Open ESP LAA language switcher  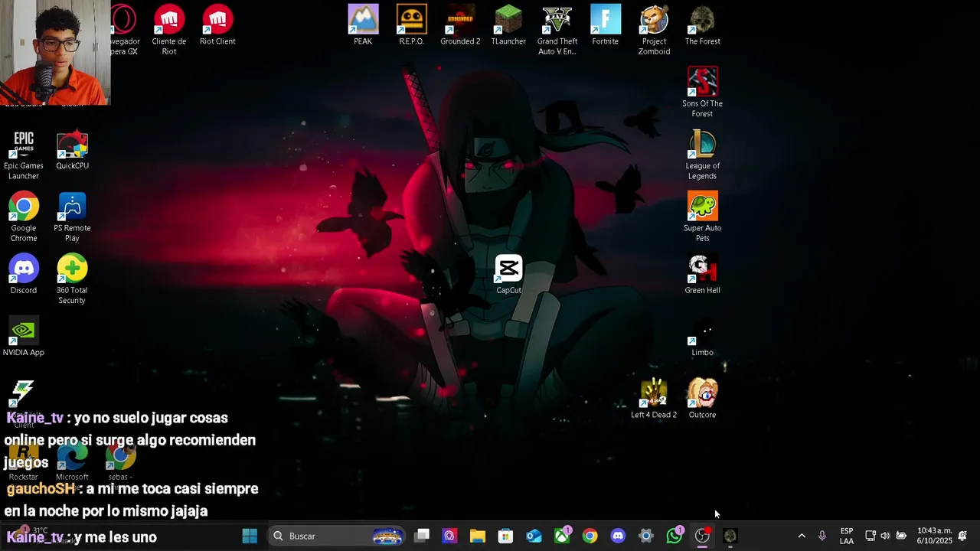[847, 536]
